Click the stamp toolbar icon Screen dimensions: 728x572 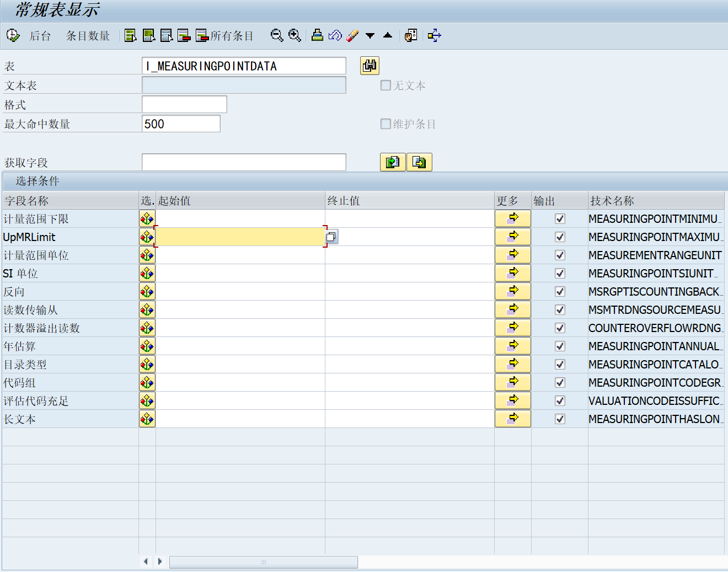317,36
